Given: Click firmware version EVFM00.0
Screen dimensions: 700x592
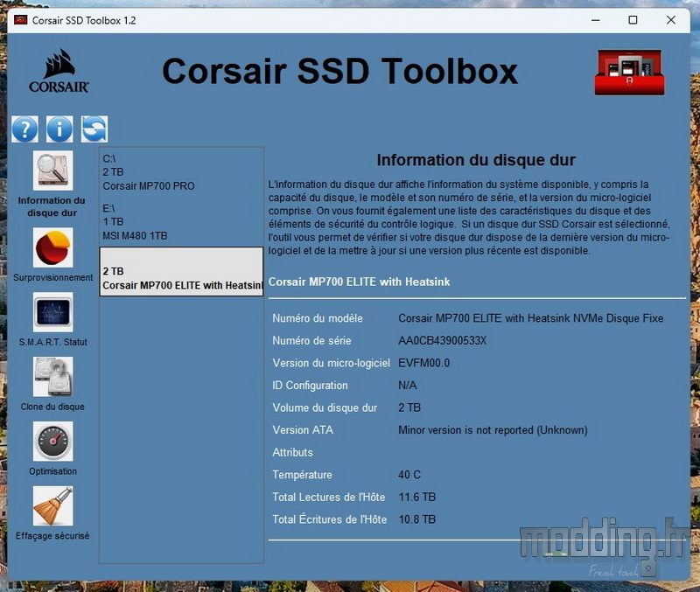Looking at the screenshot, I should (424, 363).
